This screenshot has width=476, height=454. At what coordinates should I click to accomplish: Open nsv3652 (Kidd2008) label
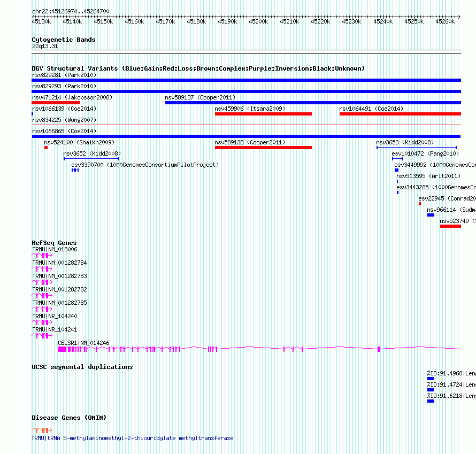tap(92, 153)
